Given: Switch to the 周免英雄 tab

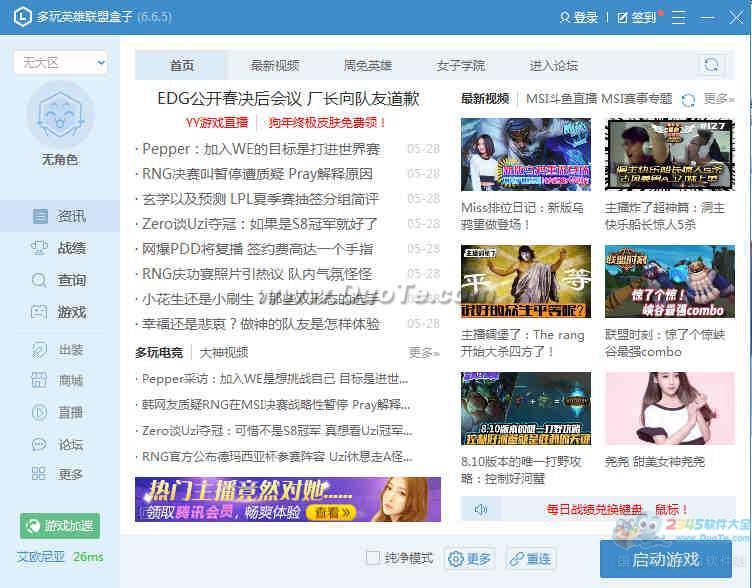Looking at the screenshot, I should [x=367, y=65].
